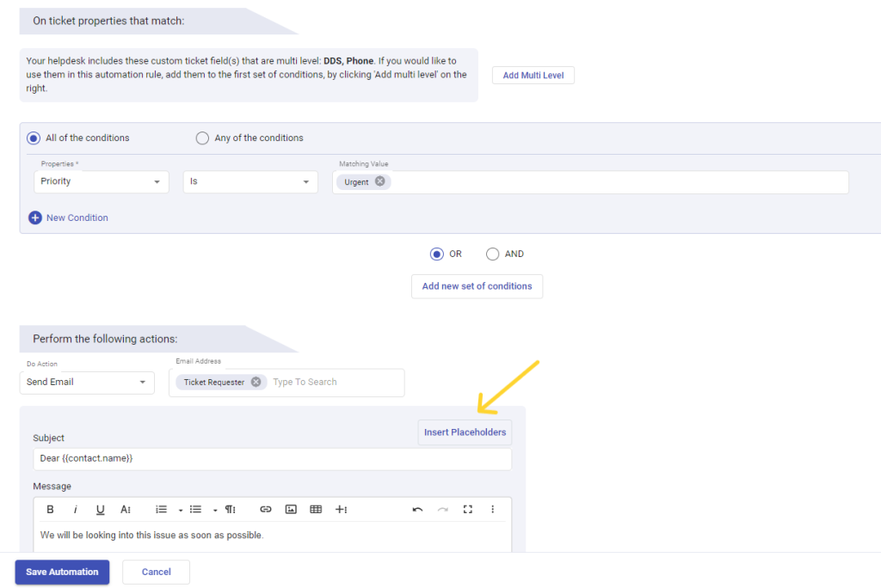The image size is (881, 588).
Task: Click the Insert Placeholders button
Action: pyautogui.click(x=465, y=432)
